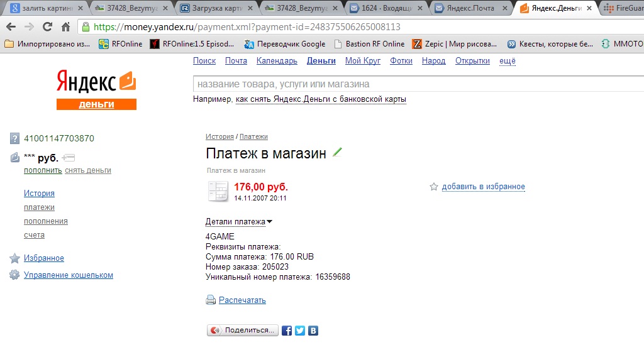Open Почта in the top service menu
The height and width of the screenshot is (362, 644).
(x=236, y=61)
